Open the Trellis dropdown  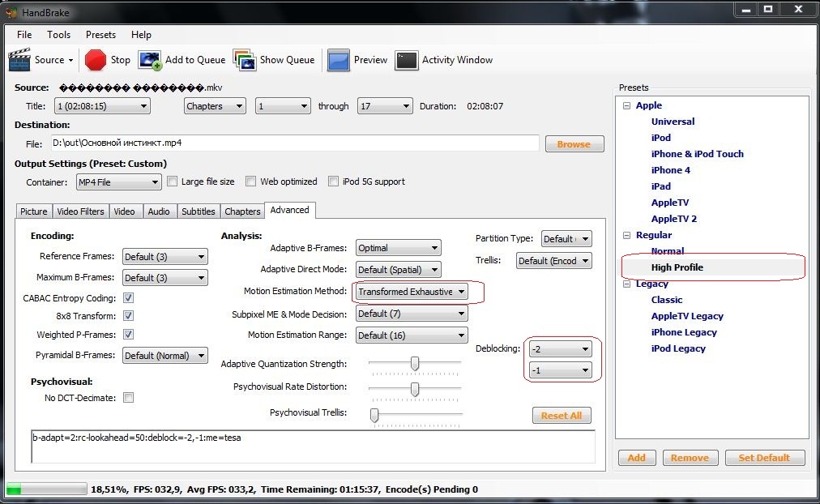(x=553, y=260)
